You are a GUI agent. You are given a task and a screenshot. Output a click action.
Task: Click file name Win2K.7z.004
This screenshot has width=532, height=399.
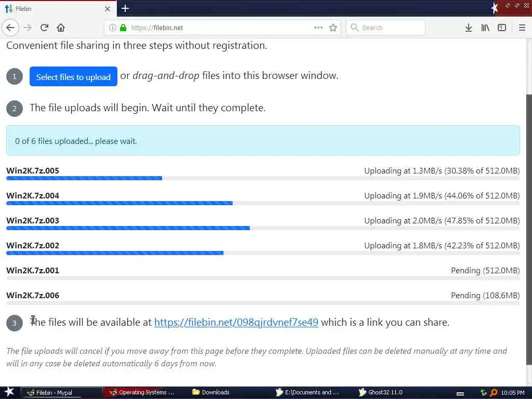33,195
